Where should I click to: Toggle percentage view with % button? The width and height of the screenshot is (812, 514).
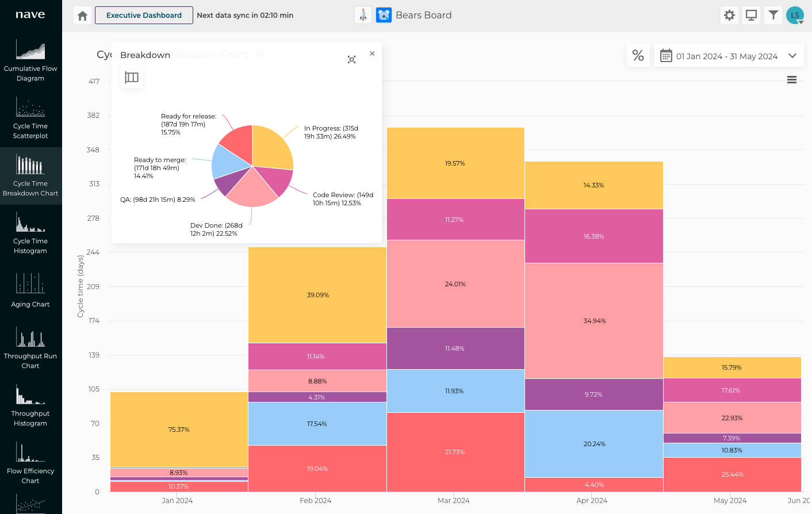(638, 56)
